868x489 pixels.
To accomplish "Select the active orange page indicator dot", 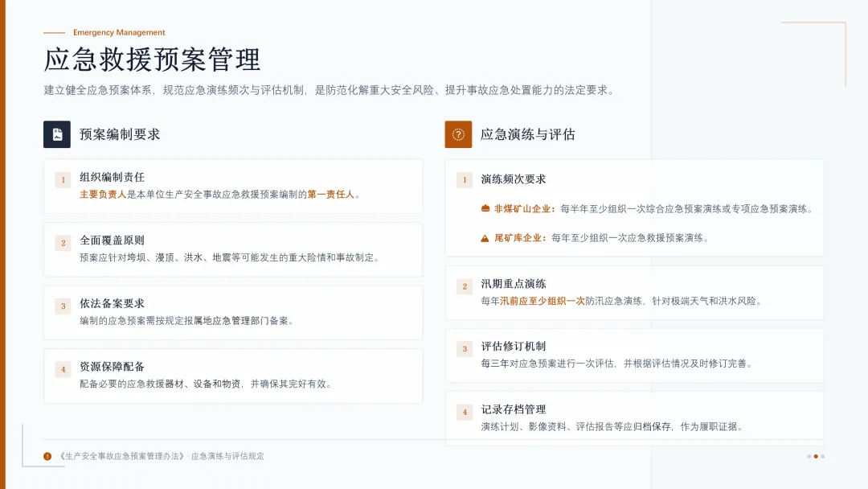I will pos(816,456).
